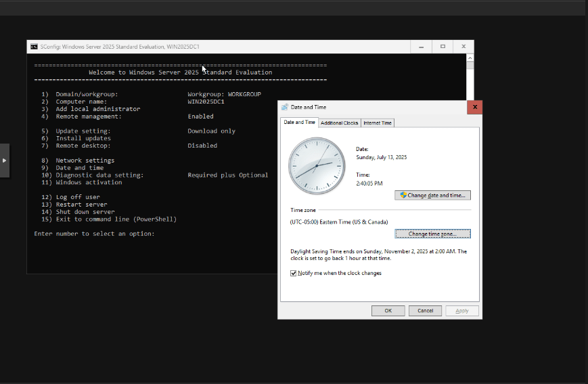This screenshot has width=588, height=384.
Task: Close the SConfig console window
Action: pyautogui.click(x=463, y=47)
